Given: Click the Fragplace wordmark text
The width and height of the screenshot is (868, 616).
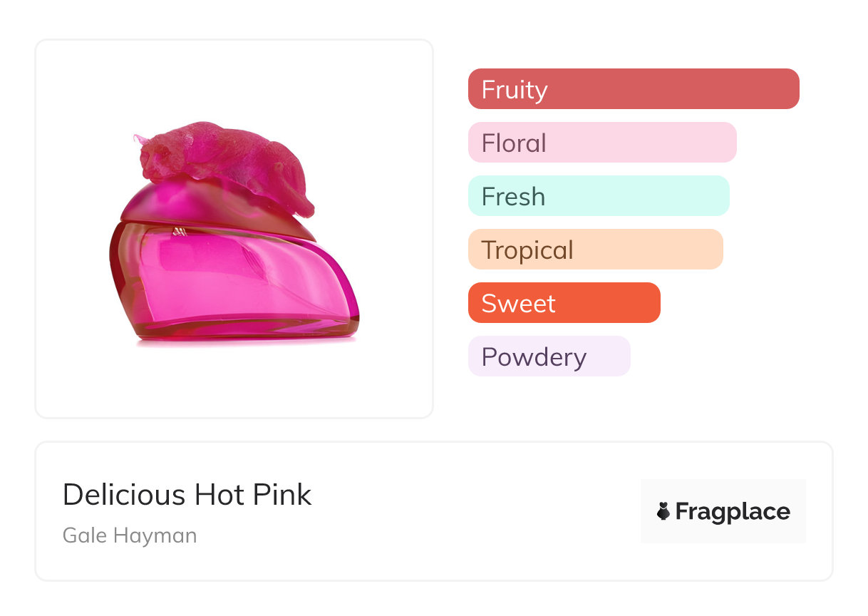Looking at the screenshot, I should 733,511.
